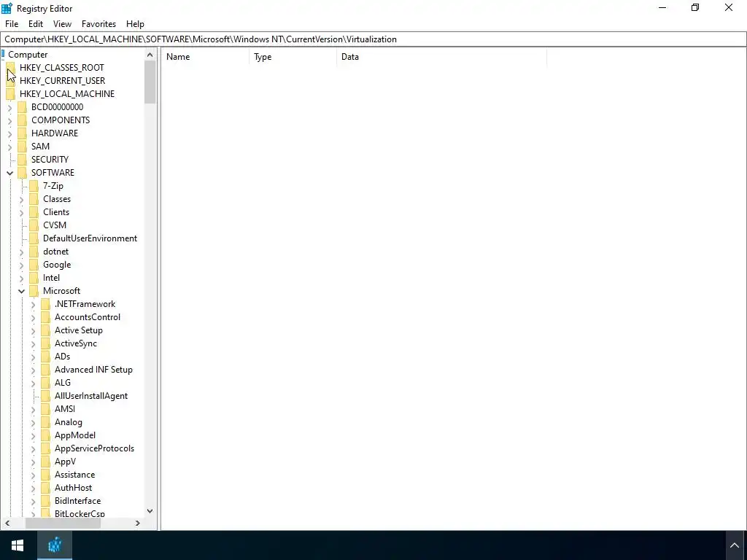
Task: Click the BCD00000000 folder icon
Action: click(x=22, y=107)
